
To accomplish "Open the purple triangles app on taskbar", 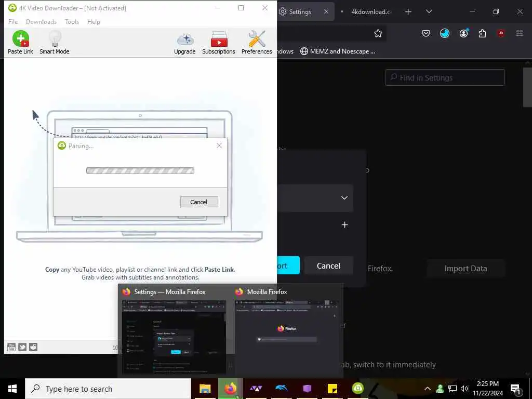I will tap(256, 389).
